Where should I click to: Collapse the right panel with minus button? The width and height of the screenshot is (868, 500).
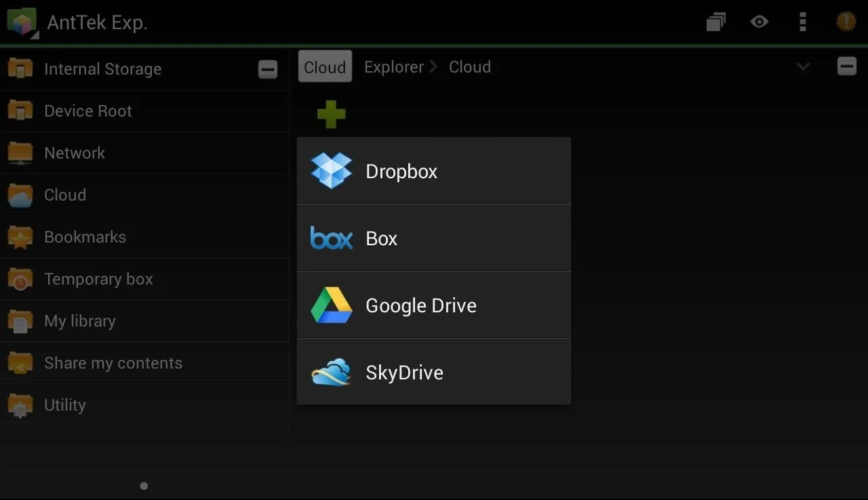[x=847, y=66]
